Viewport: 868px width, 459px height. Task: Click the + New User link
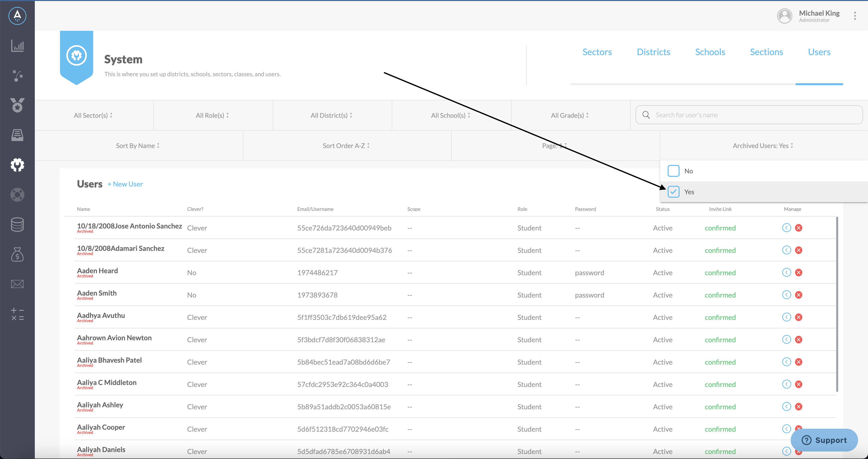click(x=125, y=184)
